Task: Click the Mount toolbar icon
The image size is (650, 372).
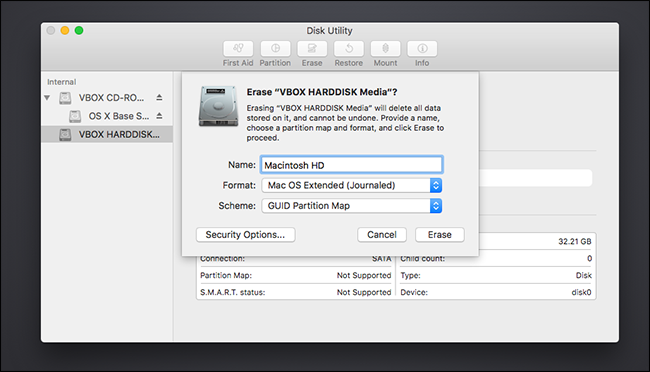Action: (385, 49)
